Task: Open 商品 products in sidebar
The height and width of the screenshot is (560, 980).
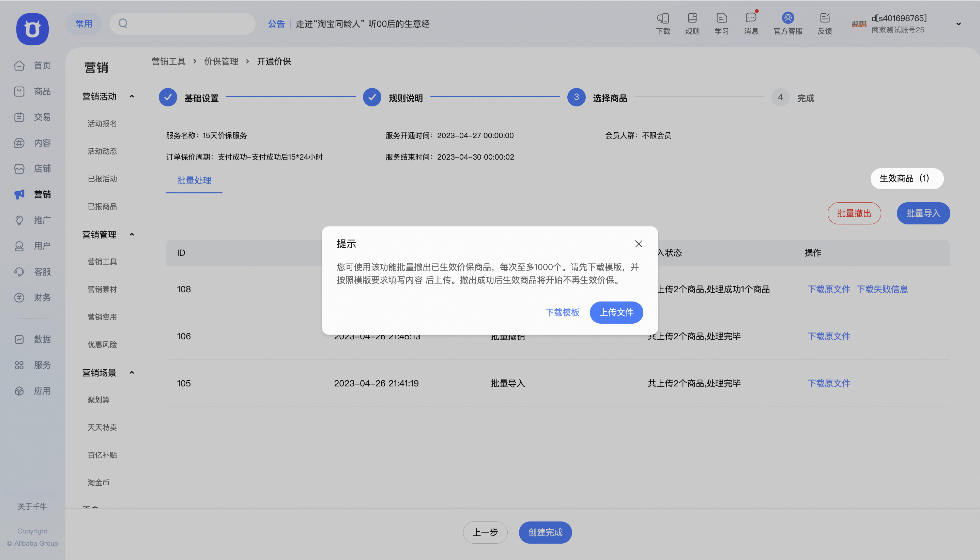Action: (32, 91)
